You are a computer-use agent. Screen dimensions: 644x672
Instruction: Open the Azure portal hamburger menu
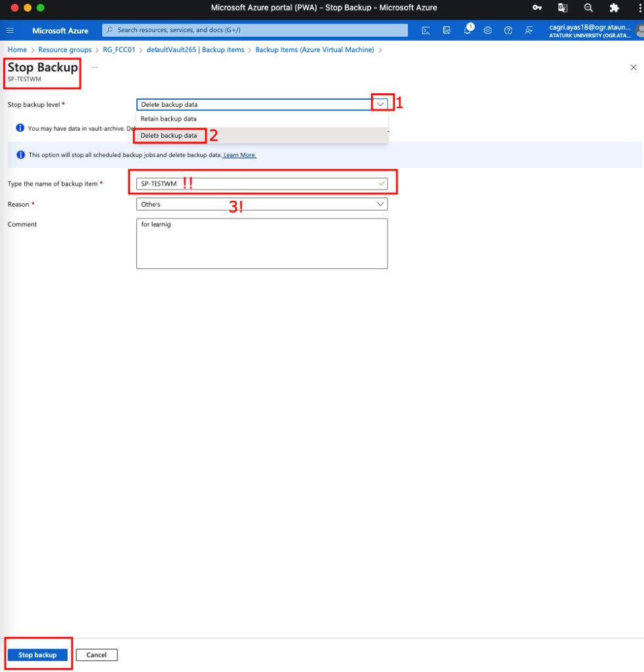coord(10,31)
